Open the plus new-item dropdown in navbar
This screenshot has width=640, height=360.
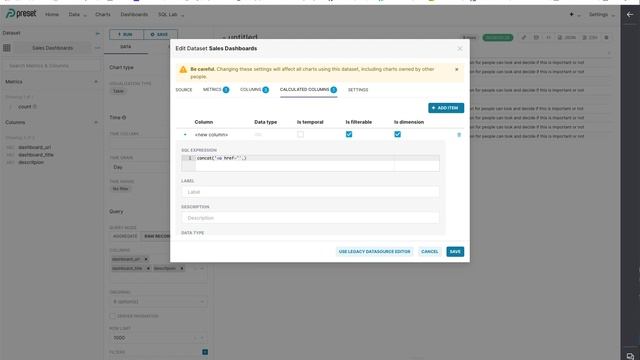pyautogui.click(x=574, y=14)
